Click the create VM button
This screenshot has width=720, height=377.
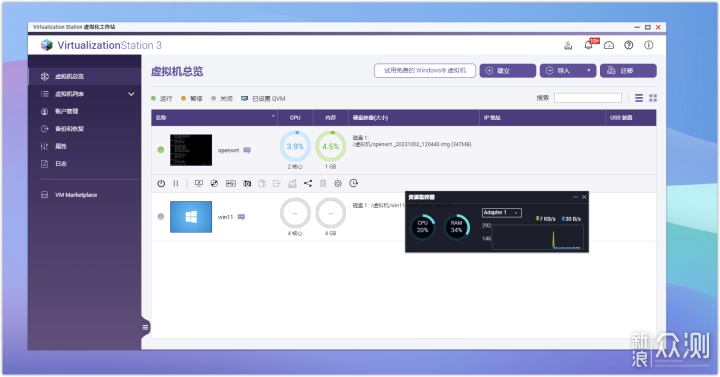click(x=507, y=71)
